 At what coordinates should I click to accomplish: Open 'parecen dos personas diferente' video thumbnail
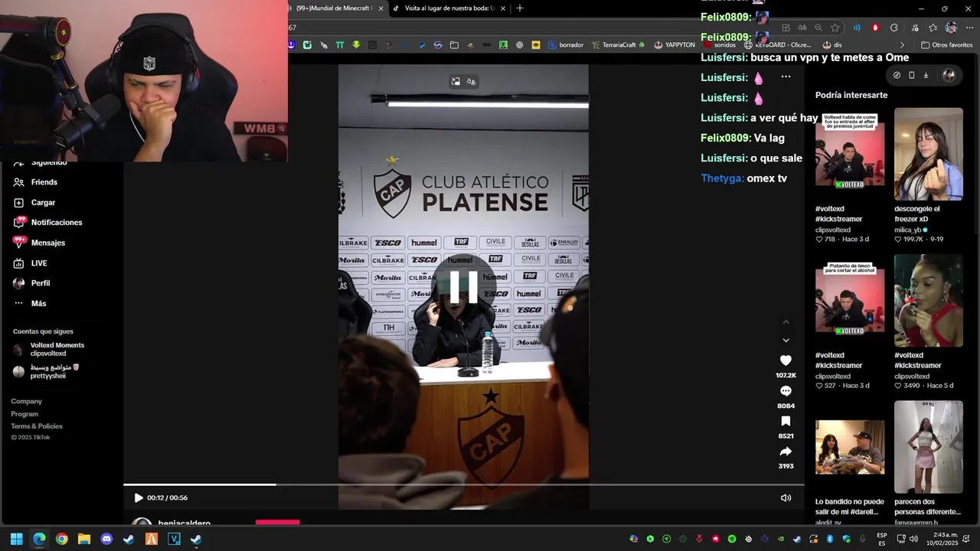[x=928, y=447]
